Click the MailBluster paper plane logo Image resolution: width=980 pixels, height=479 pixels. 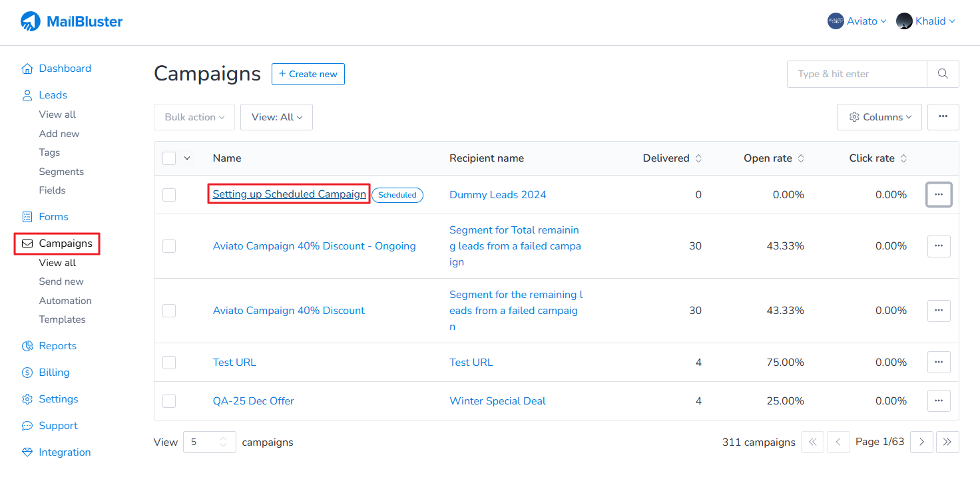point(31,22)
